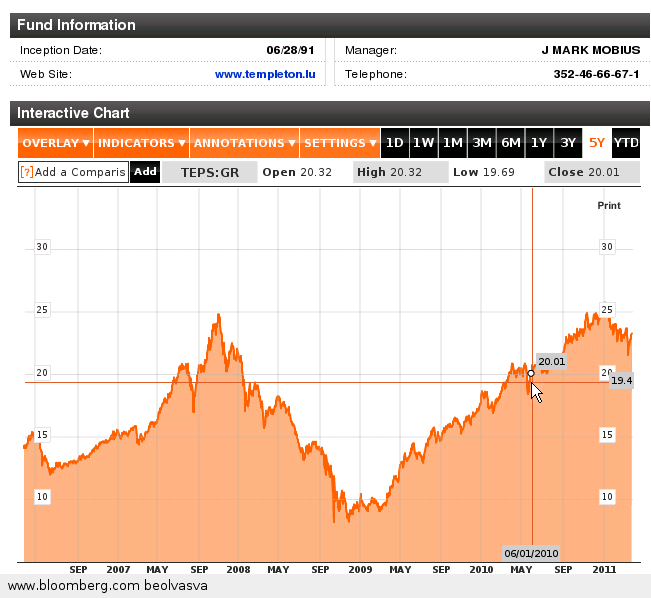Show the 1M time range

(453, 143)
